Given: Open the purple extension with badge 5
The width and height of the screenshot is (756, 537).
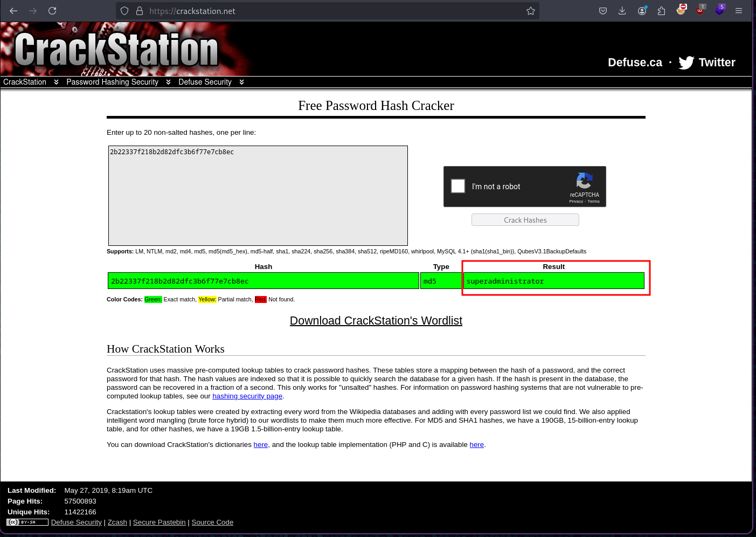Looking at the screenshot, I should pyautogui.click(x=720, y=10).
